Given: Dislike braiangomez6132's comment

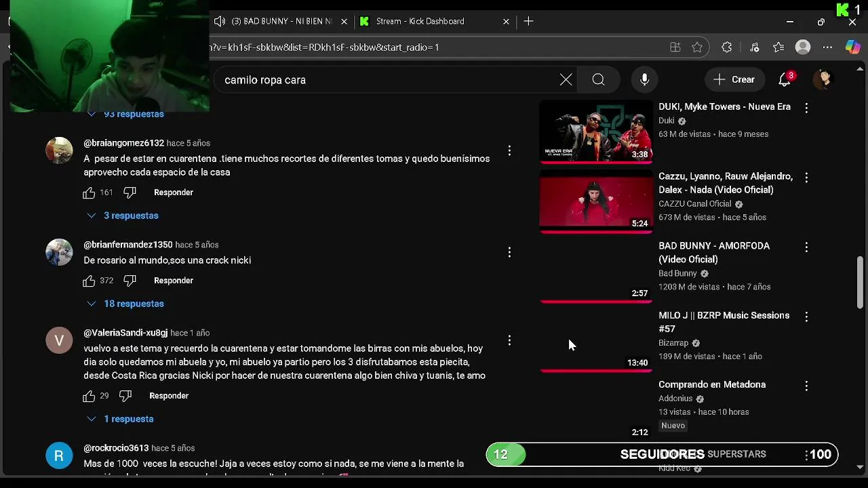Looking at the screenshot, I should pos(130,192).
